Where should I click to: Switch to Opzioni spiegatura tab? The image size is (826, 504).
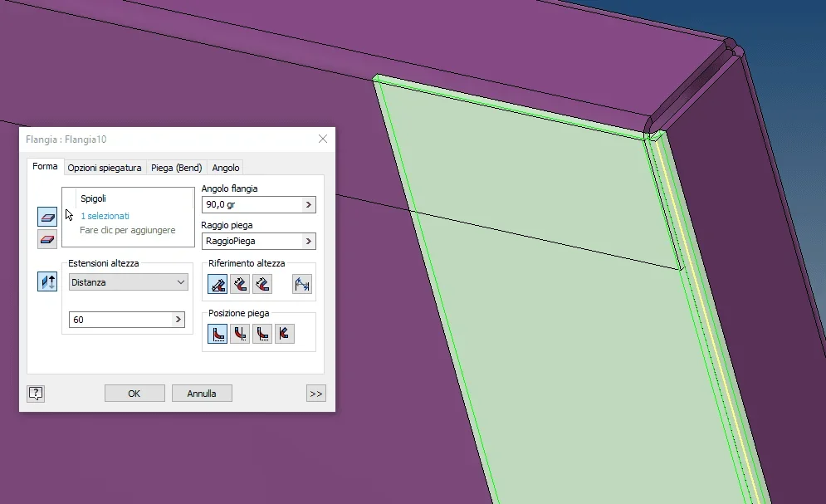coord(105,168)
